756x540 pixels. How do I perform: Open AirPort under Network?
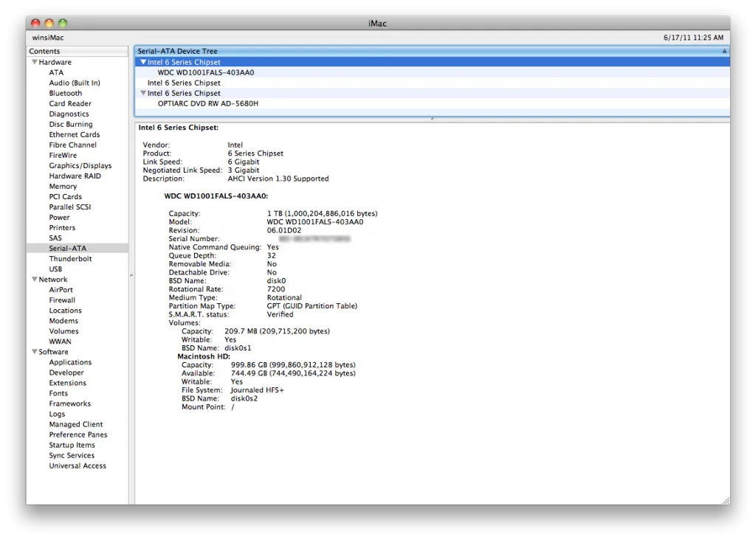point(61,290)
